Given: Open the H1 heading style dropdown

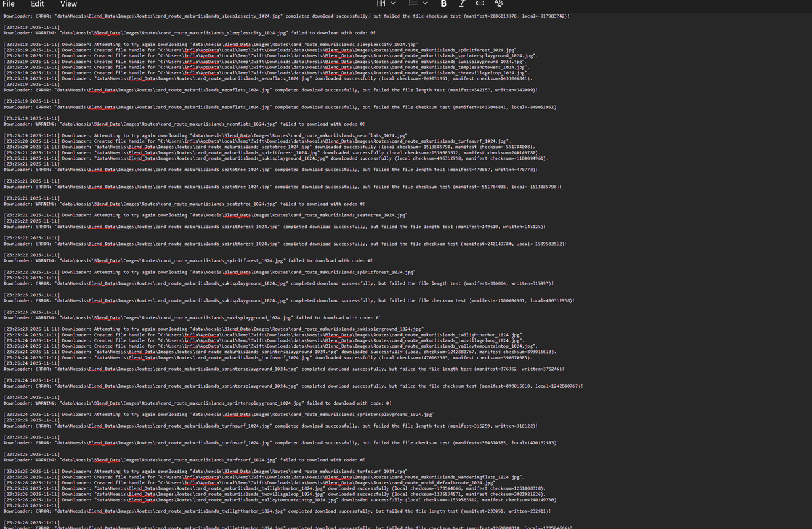Looking at the screenshot, I should (386, 4).
